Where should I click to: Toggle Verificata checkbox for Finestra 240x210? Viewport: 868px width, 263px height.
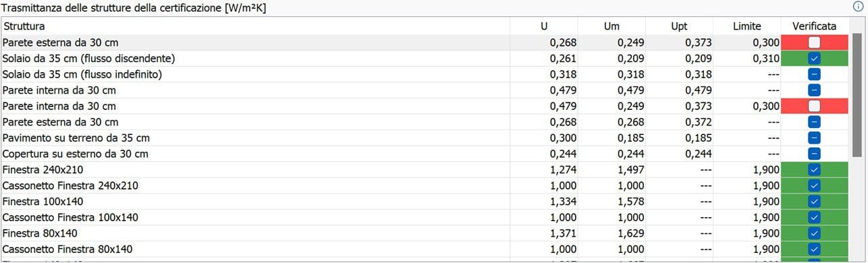pos(814,169)
